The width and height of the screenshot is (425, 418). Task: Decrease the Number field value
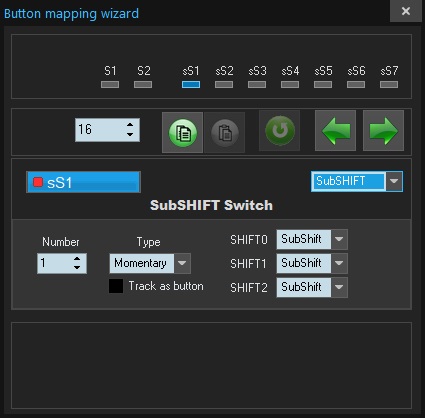click(x=77, y=268)
